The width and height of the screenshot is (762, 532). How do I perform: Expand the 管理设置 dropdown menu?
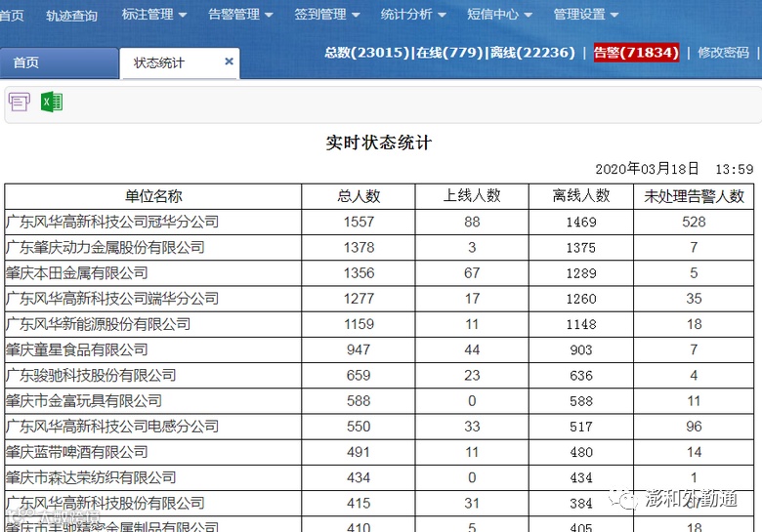pos(586,15)
